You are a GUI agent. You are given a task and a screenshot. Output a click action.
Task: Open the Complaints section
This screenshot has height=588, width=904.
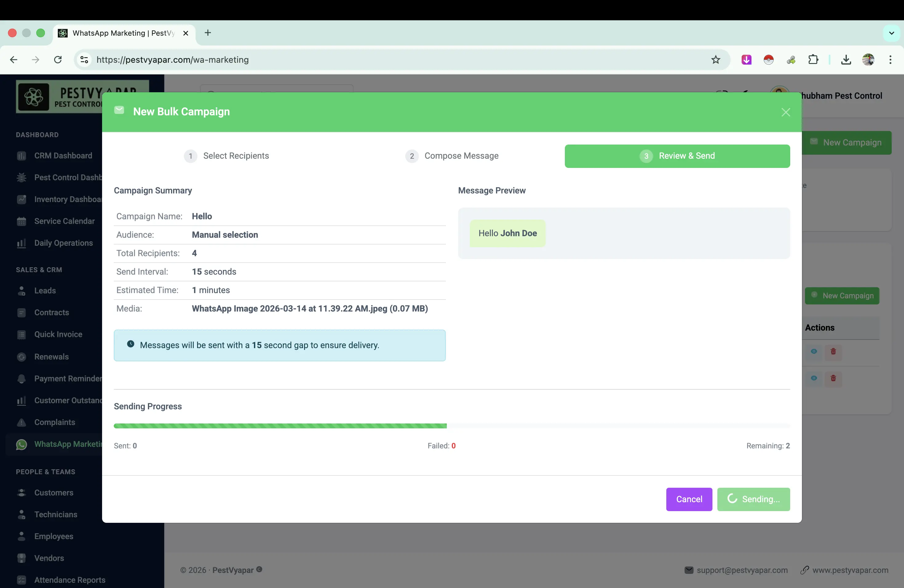coord(54,422)
